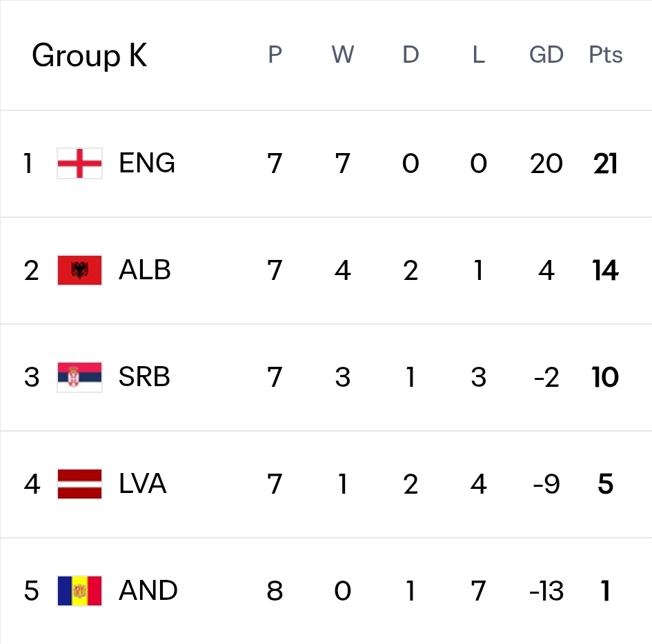Open the LVA team entry
Screen dimensions: 652x644
coord(143,484)
